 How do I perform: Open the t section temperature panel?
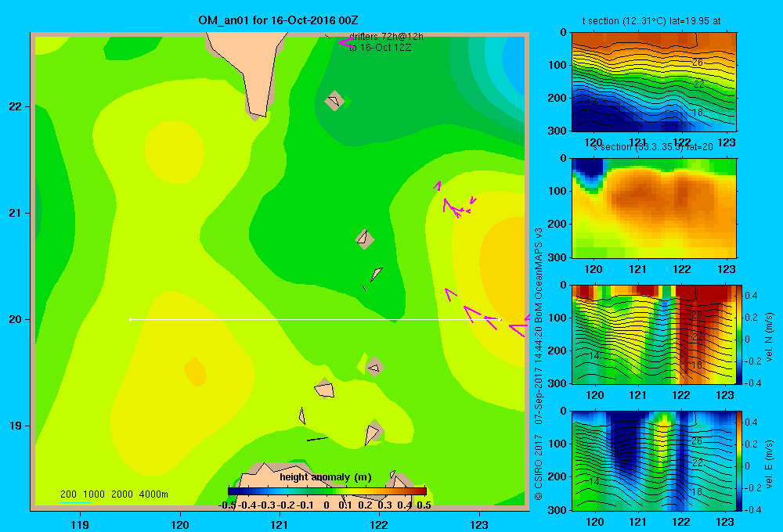[x=654, y=81]
